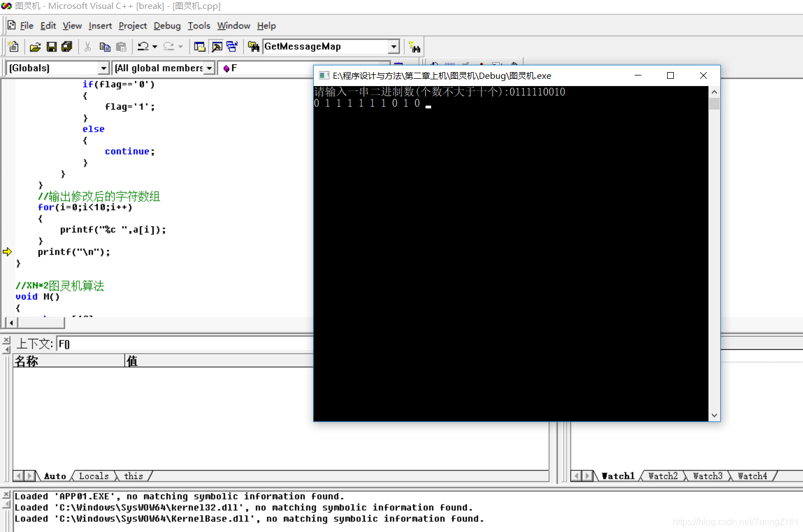The image size is (803, 532).
Task: Open the View menu
Action: 72,26
